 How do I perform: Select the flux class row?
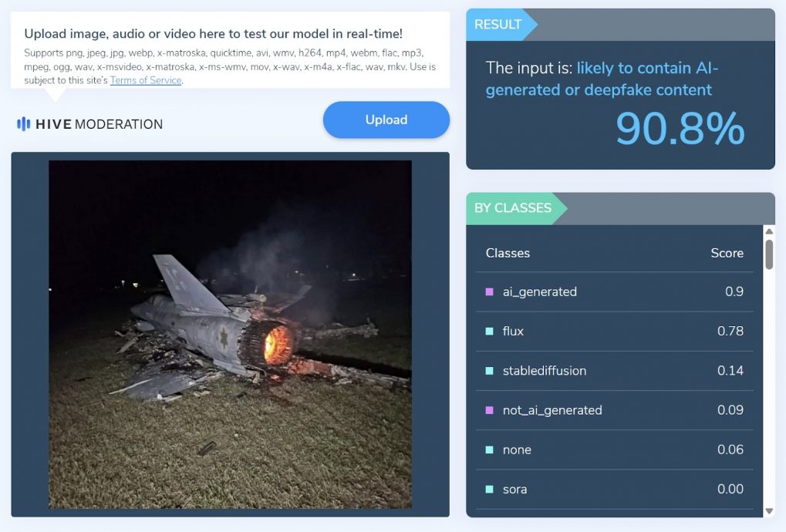(x=615, y=331)
